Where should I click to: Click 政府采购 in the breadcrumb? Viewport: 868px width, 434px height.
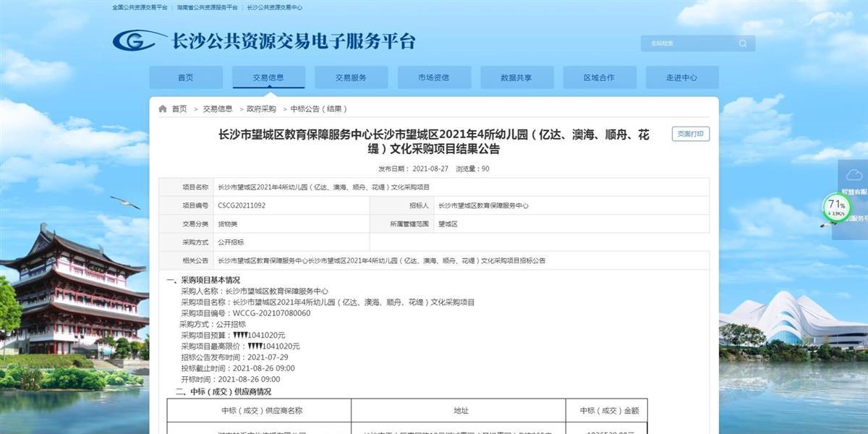click(x=261, y=109)
